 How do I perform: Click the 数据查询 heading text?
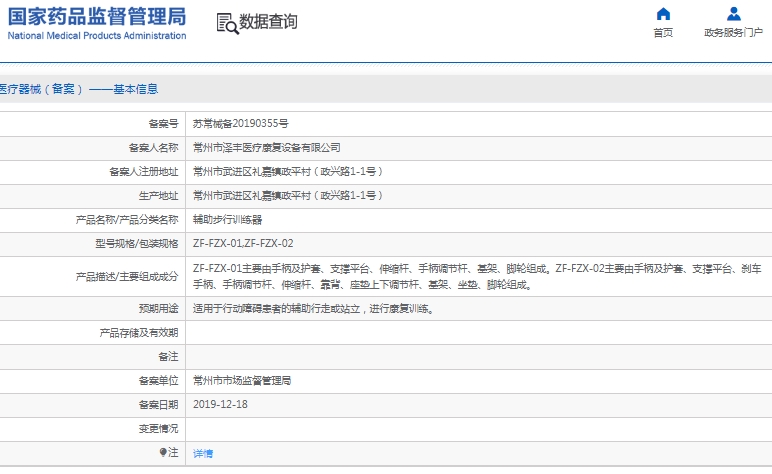pyautogui.click(x=268, y=22)
